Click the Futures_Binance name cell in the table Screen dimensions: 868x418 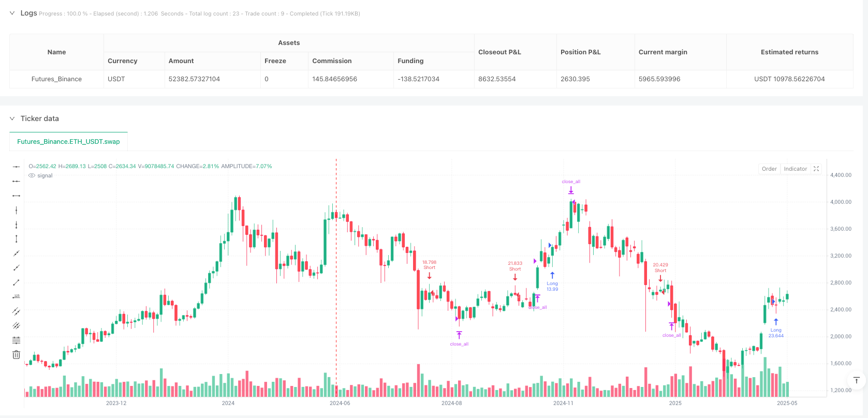click(56, 79)
